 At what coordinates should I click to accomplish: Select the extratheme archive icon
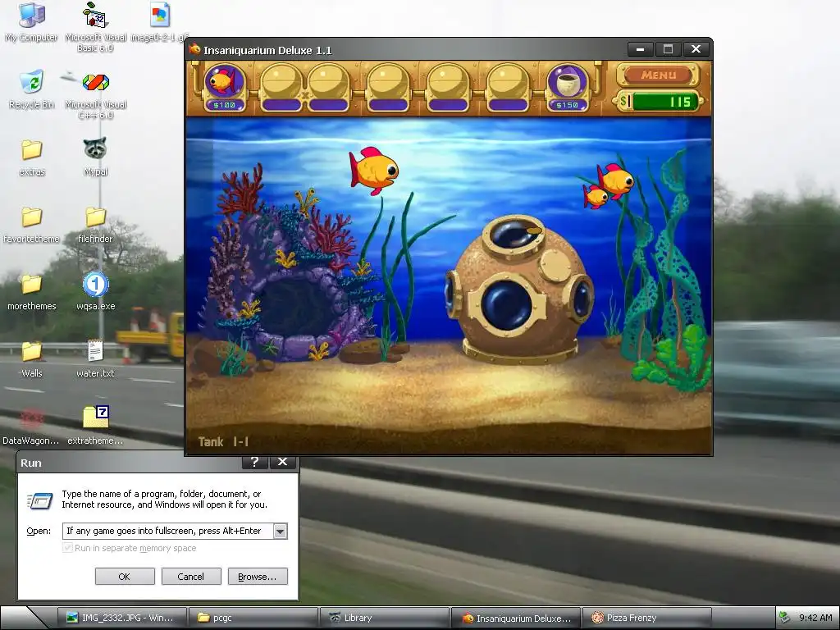pos(95,426)
